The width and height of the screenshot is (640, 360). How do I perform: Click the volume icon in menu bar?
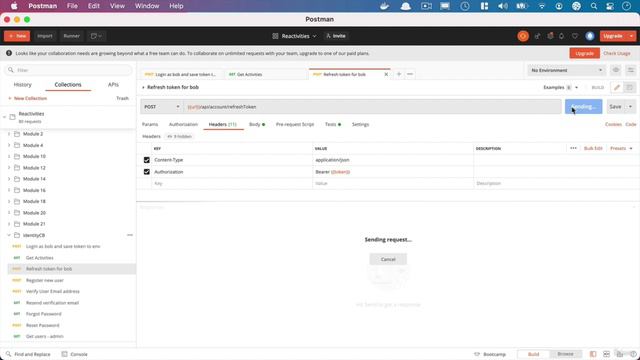503,6
